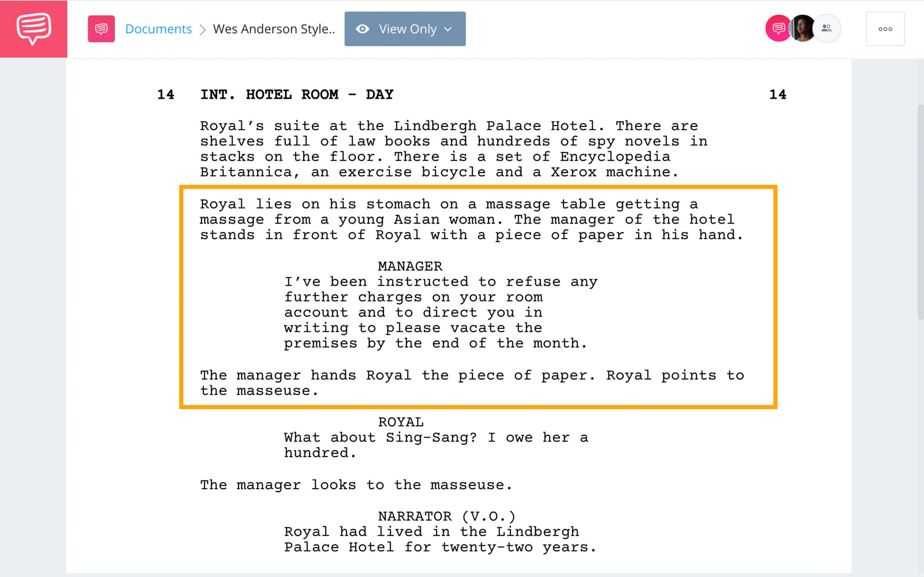Click the Documents breadcrumb link
The image size is (924, 577).
tap(158, 28)
